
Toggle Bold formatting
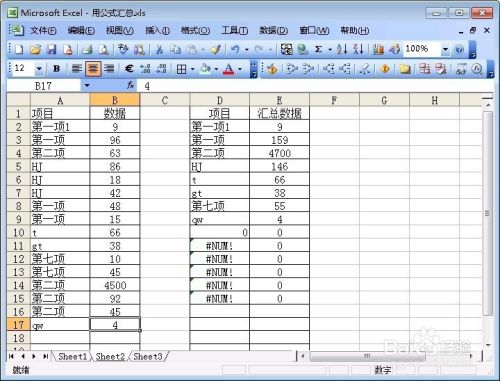[x=57, y=69]
